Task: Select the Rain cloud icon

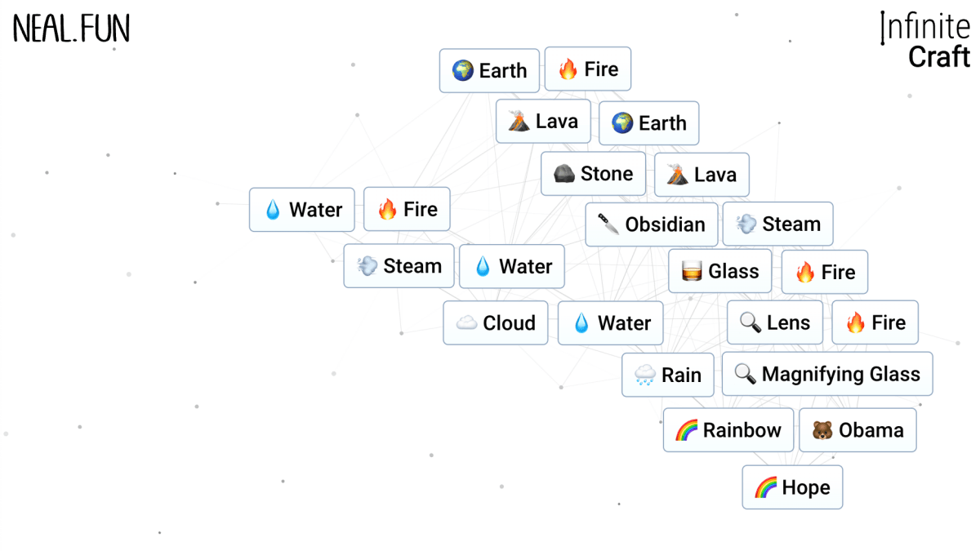Action: click(x=645, y=375)
